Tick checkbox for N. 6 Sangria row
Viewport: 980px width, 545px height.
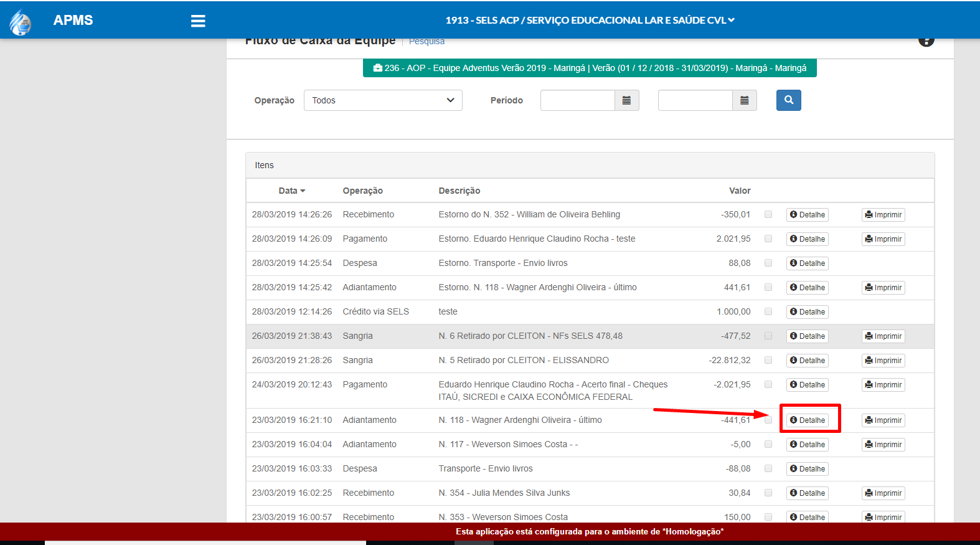tap(768, 336)
